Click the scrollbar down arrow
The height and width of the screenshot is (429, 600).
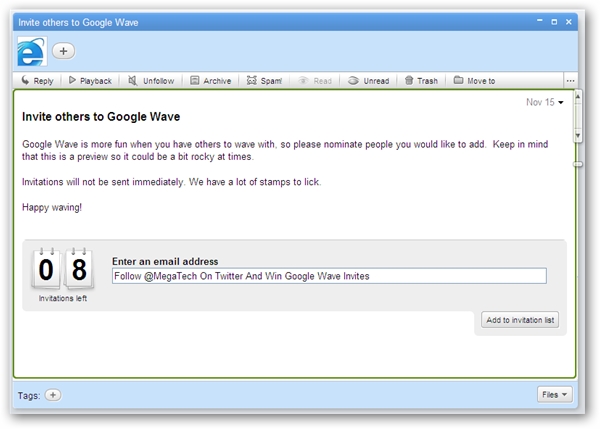[x=578, y=135]
